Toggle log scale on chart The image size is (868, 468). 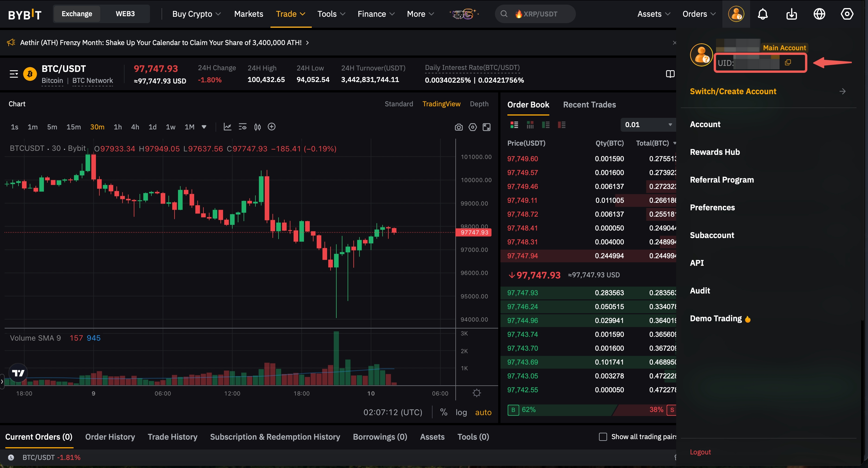point(461,413)
